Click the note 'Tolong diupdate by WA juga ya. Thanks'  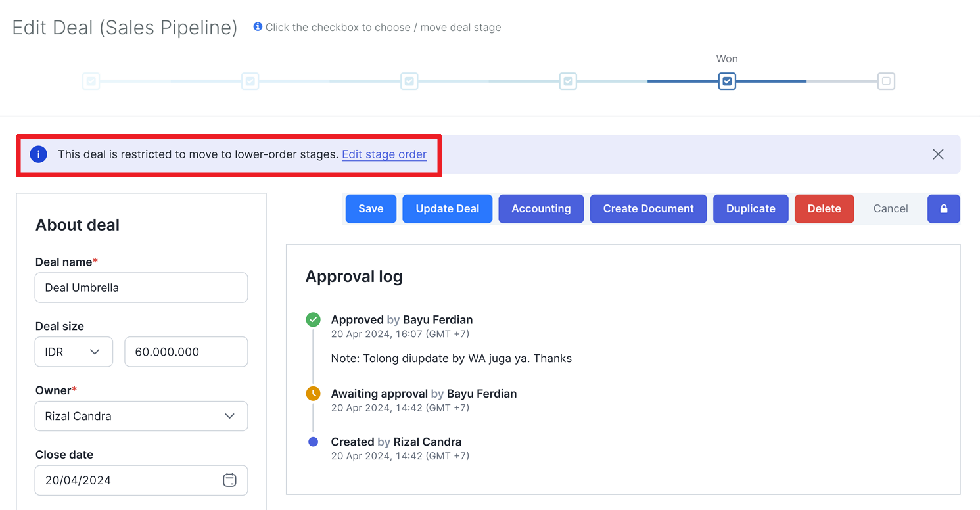coord(452,358)
